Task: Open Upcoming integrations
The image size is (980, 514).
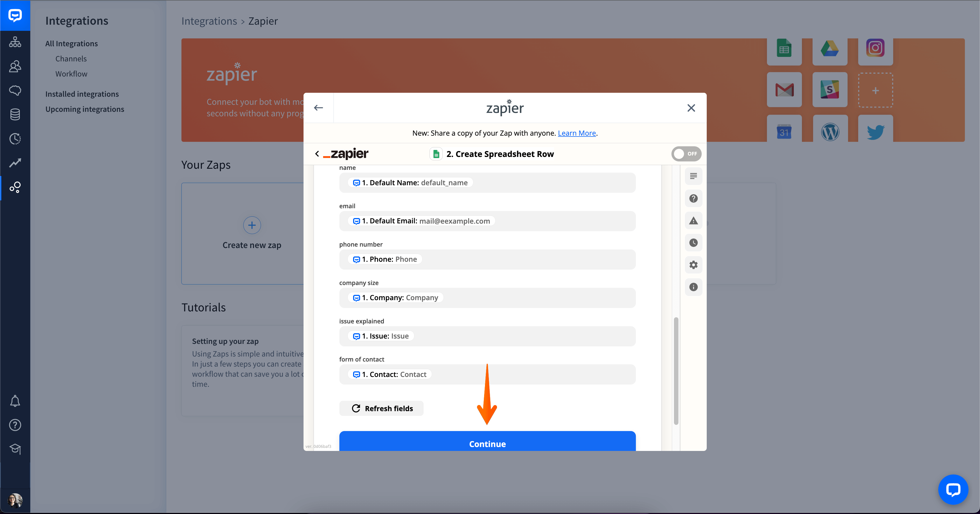Action: pyautogui.click(x=85, y=109)
